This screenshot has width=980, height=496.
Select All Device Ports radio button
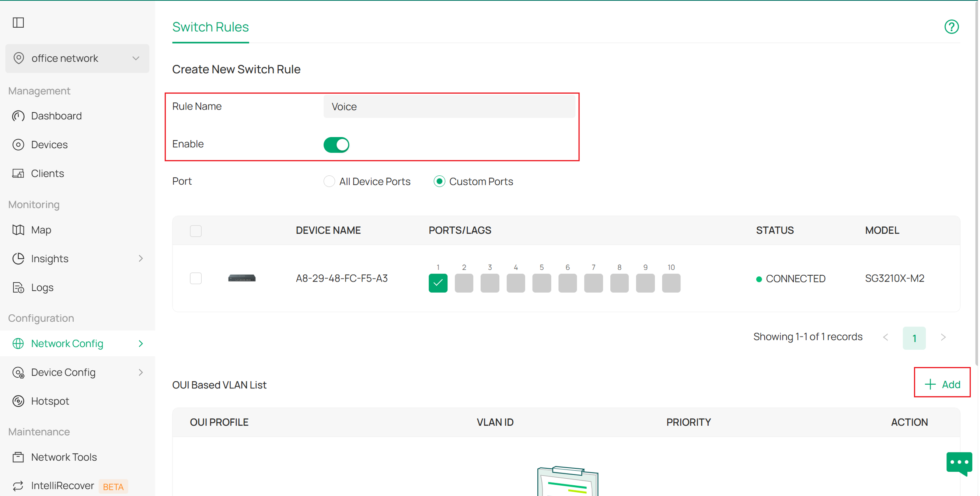[x=329, y=181]
